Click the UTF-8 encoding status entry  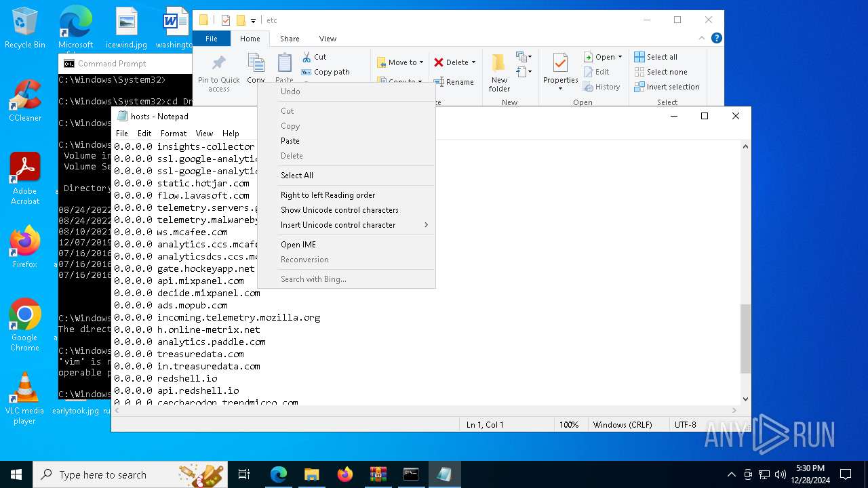686,425
